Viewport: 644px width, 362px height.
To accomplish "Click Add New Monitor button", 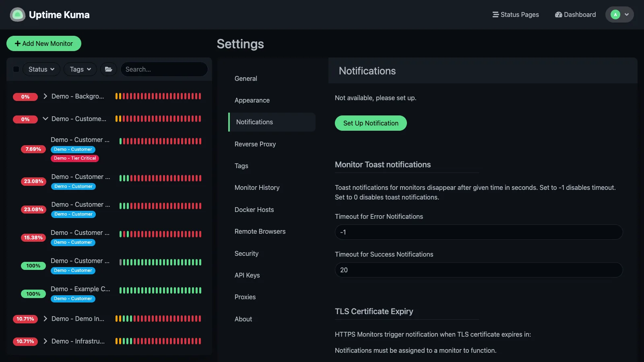I will (44, 43).
